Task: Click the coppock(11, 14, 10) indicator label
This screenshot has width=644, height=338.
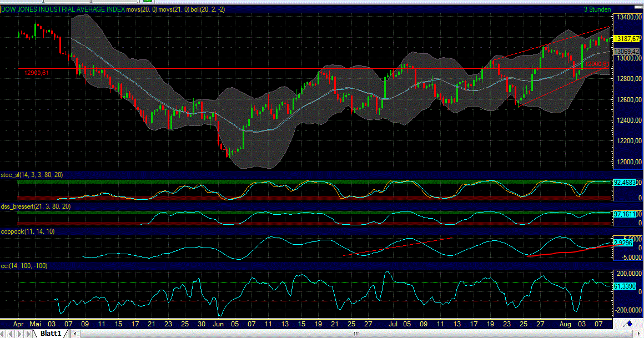Action: 28,231
